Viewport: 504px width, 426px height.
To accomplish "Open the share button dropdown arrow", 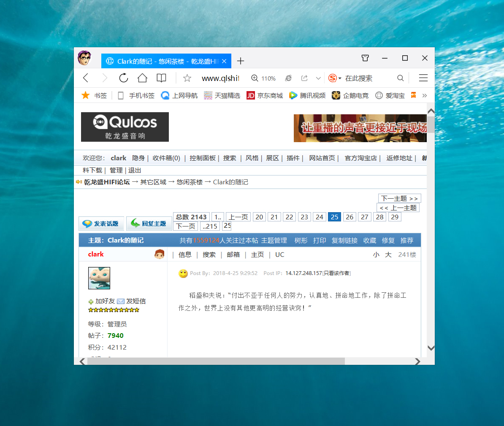I will (318, 78).
